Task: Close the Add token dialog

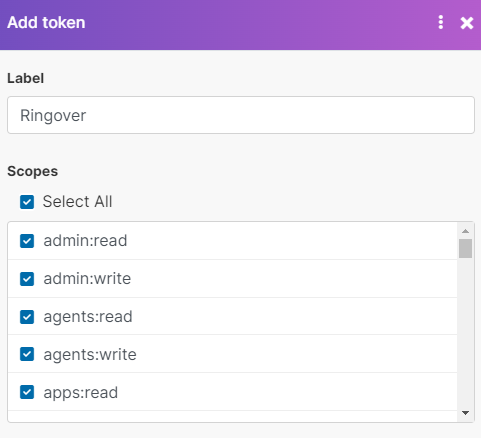Action: (x=467, y=23)
